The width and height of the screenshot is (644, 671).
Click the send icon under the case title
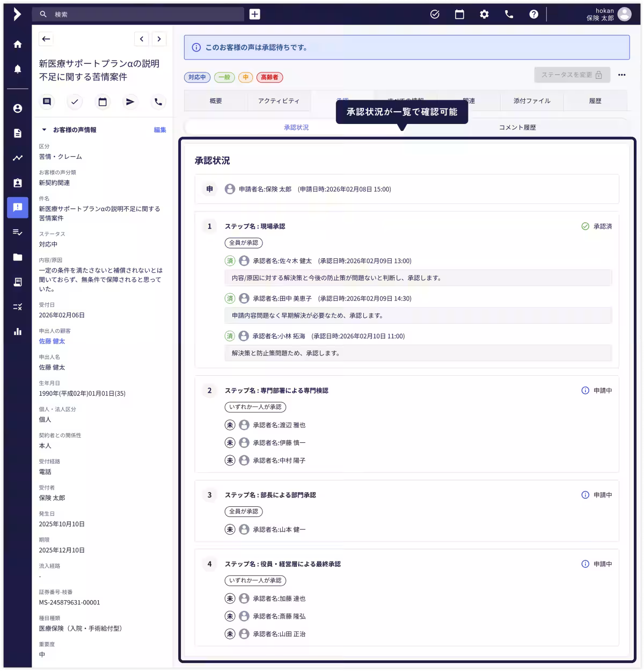click(x=130, y=102)
